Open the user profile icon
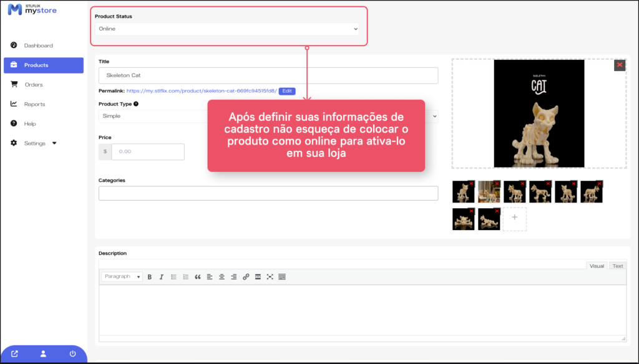This screenshot has width=639, height=364. point(43,354)
